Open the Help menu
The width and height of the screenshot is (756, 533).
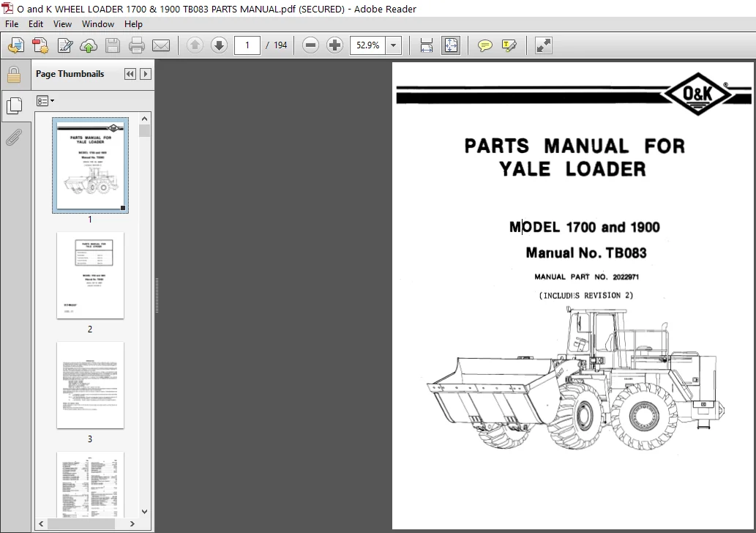pyautogui.click(x=133, y=24)
